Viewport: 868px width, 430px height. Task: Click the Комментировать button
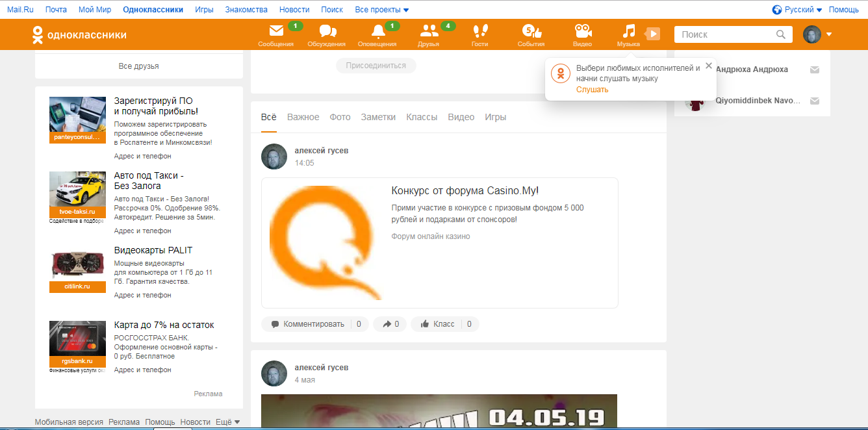(315, 323)
